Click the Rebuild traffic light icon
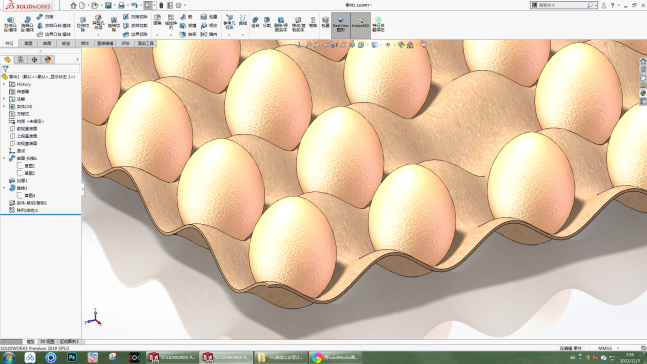 click(161, 5)
